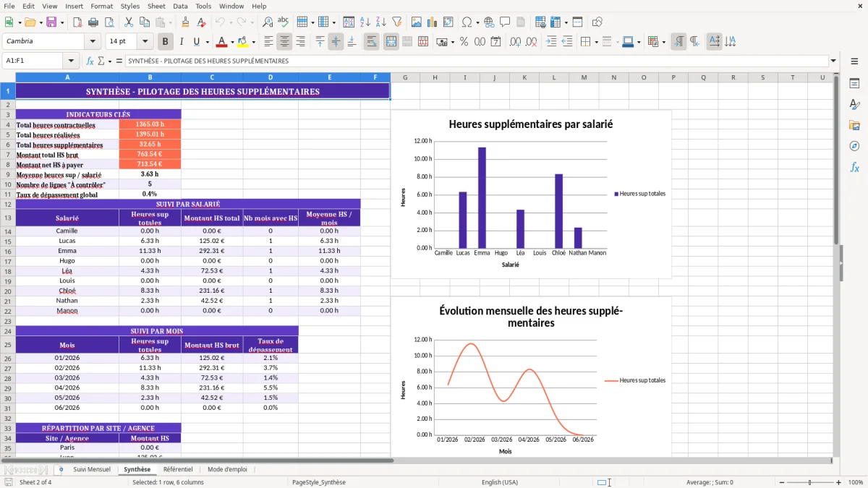The width and height of the screenshot is (868, 488).
Task: Toggle Align Right
Action: coord(300,42)
